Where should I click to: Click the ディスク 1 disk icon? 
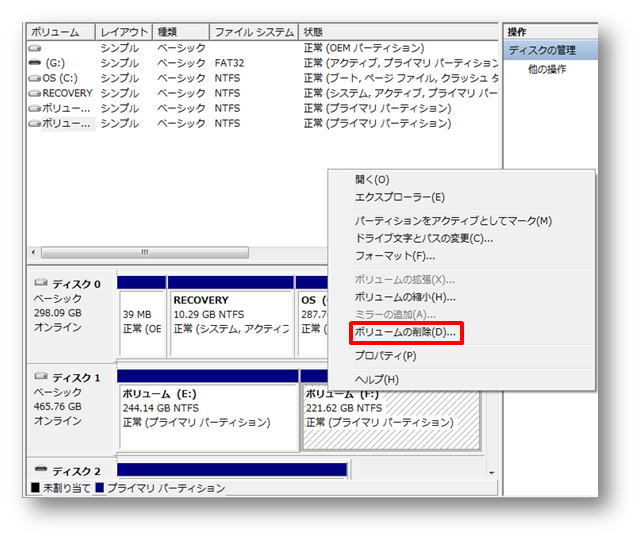(x=41, y=376)
